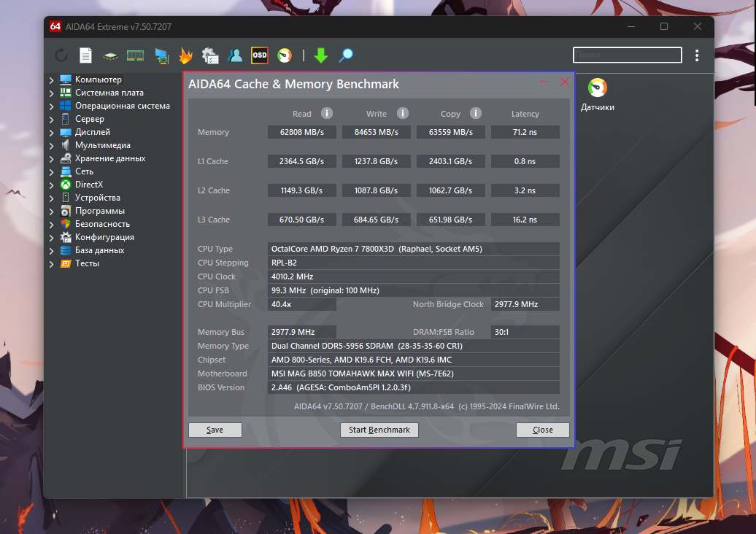The image size is (756, 534).
Task: Select Устройства in the tree
Action: pos(98,198)
